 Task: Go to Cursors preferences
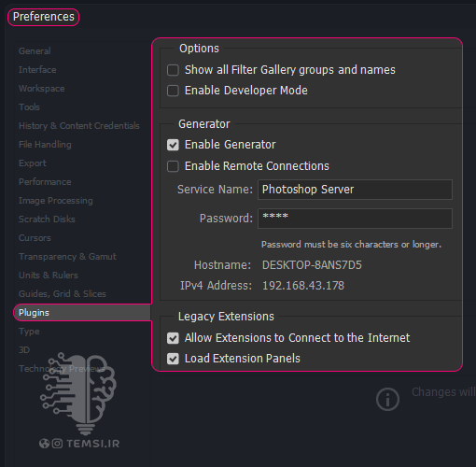[35, 238]
